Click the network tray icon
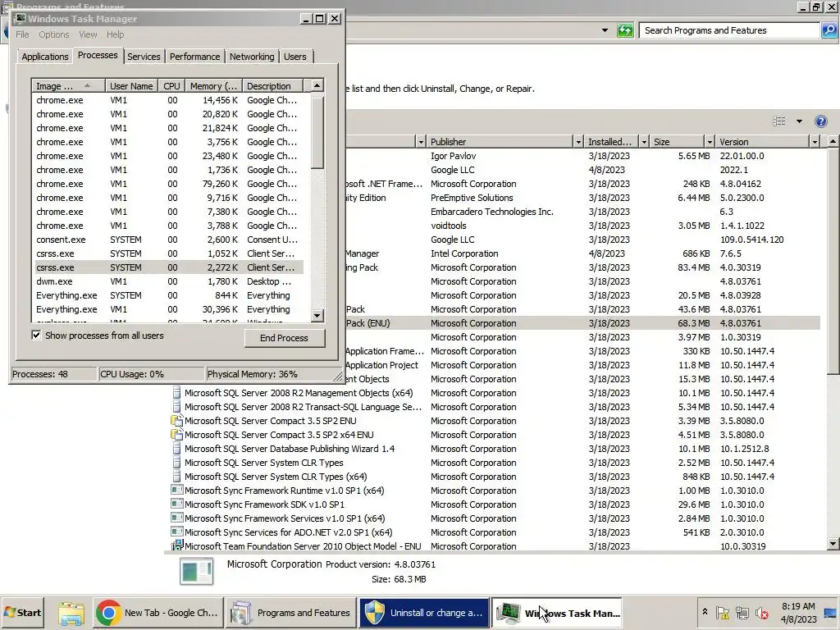This screenshot has height=630, width=840. point(742,612)
